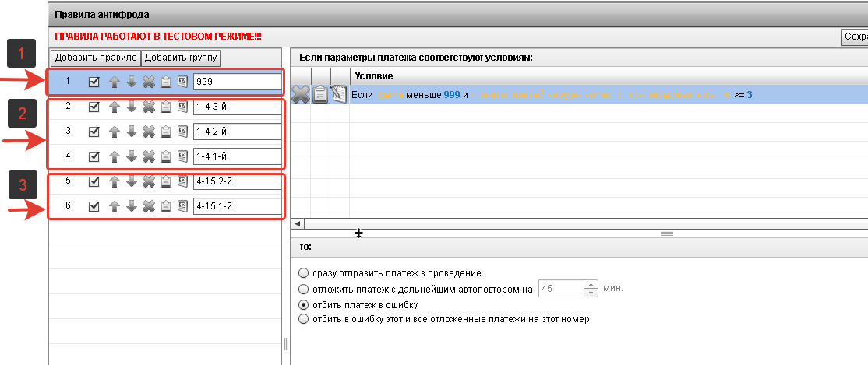This screenshot has width=868, height=365.
Task: Click the counter icon in rule 5's row
Action: (182, 181)
